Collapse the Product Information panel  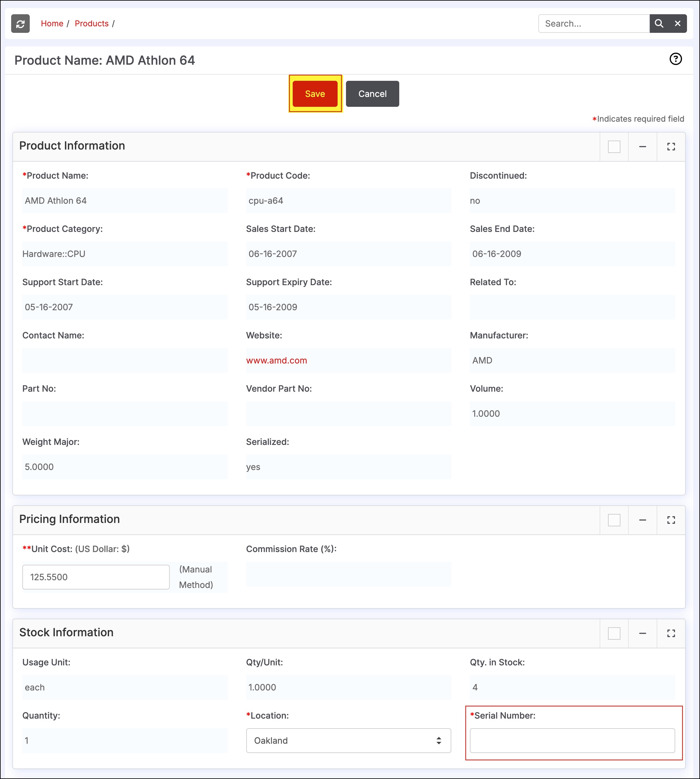click(642, 146)
